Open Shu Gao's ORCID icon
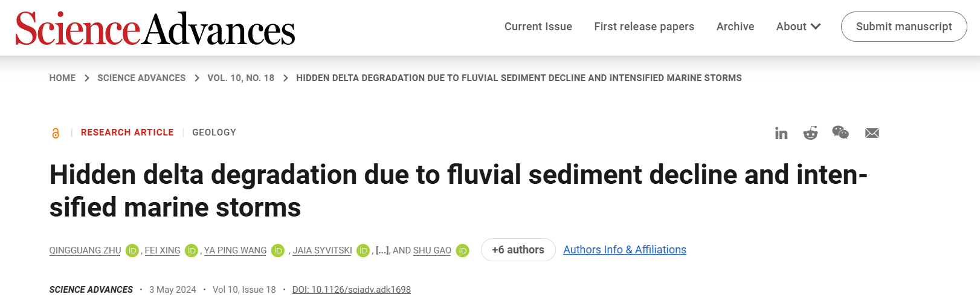Viewport: 980px width, 300px height. coord(463,250)
